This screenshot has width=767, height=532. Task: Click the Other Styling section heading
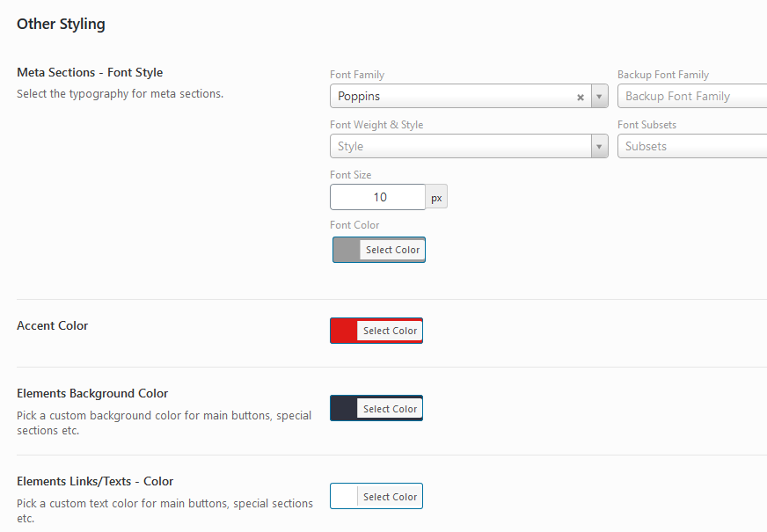pos(61,24)
